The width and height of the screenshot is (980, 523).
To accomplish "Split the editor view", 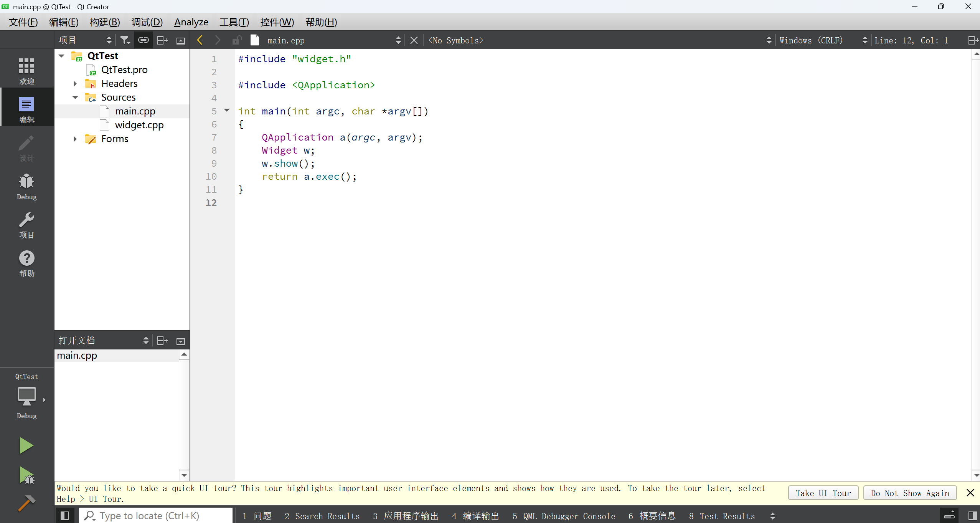I will point(973,40).
